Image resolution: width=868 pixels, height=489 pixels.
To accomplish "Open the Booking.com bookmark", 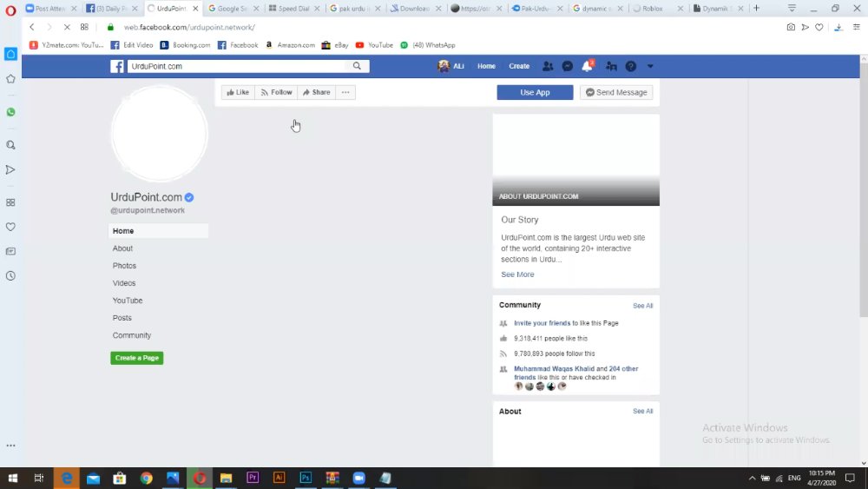I will (186, 45).
